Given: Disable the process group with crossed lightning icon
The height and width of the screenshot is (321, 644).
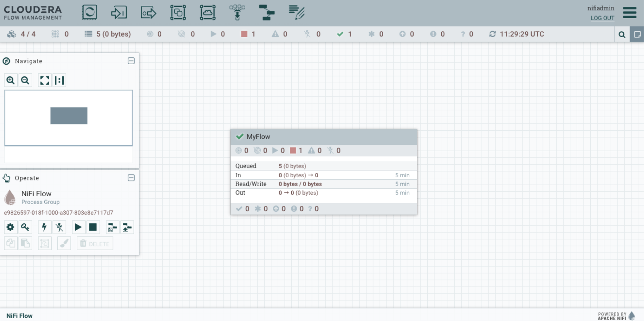Looking at the screenshot, I should (x=59, y=227).
